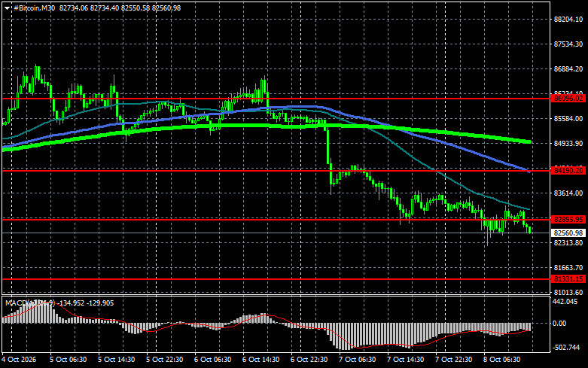
Task: Click the 0.00 MACD scale label
Action: click(559, 324)
